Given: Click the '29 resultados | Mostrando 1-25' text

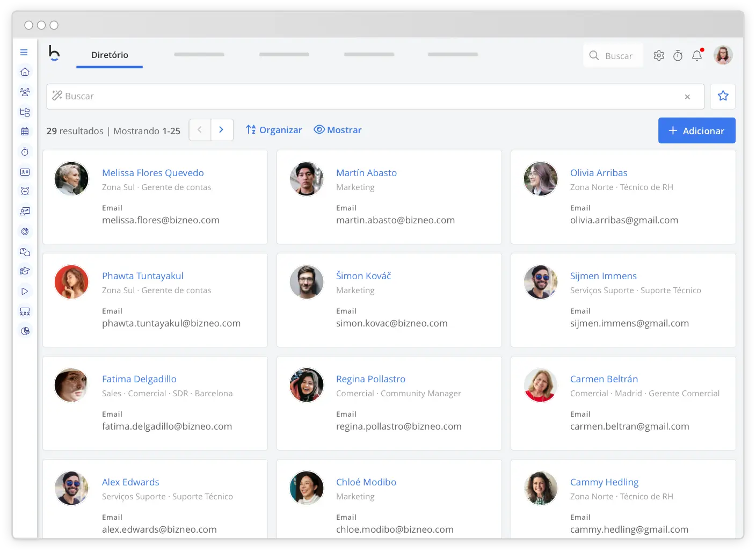Looking at the screenshot, I should pyautogui.click(x=113, y=131).
